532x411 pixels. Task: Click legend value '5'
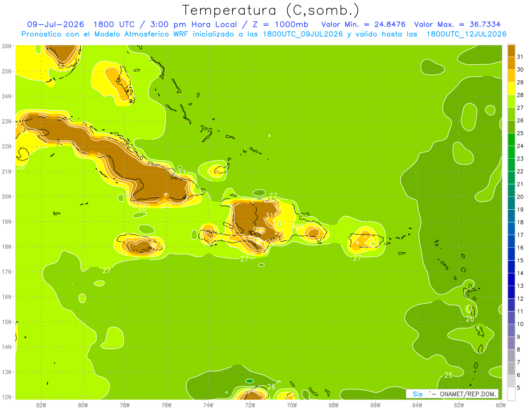click(519, 388)
